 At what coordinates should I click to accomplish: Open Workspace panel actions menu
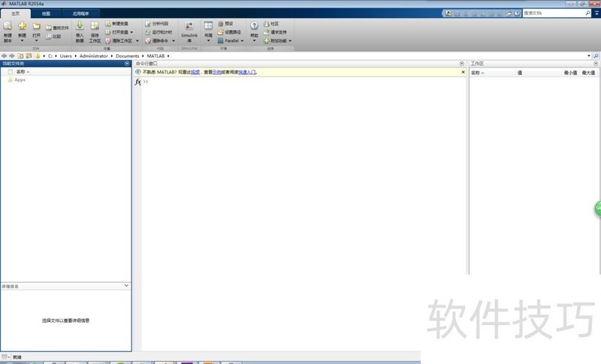(x=596, y=64)
